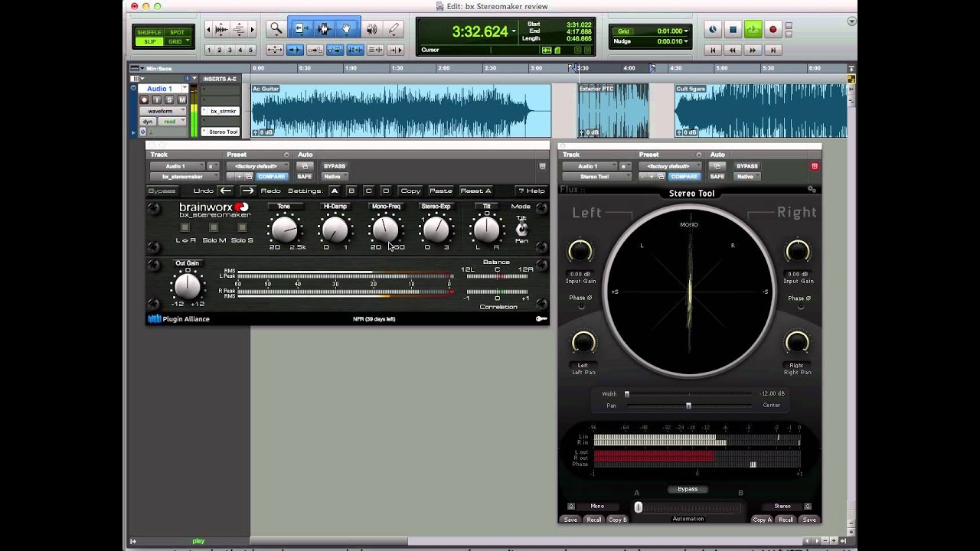Click Stereo Tool Pan slider handle

click(x=688, y=406)
